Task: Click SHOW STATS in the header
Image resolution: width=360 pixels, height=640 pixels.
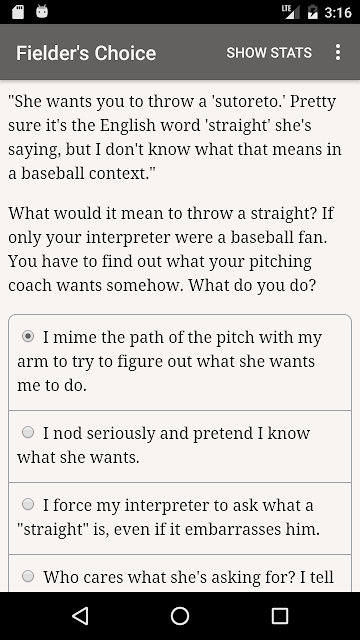Action: pyautogui.click(x=269, y=53)
